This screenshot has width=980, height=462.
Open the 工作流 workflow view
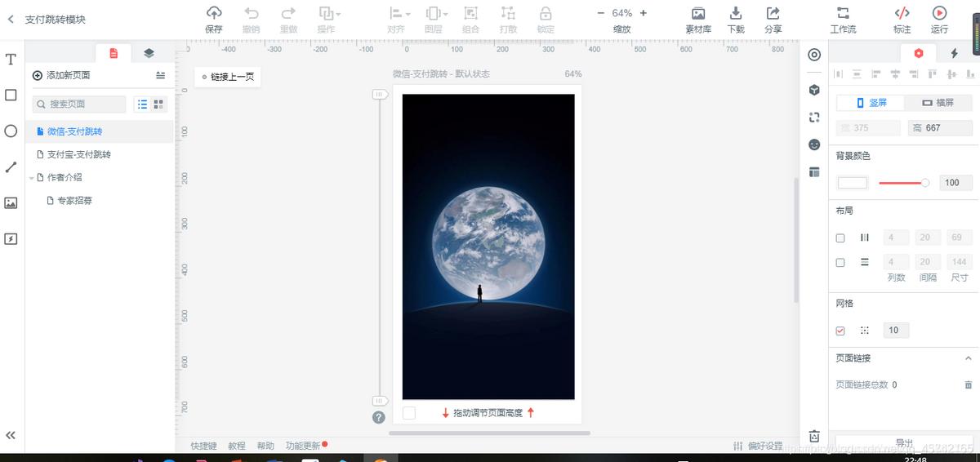pos(843,13)
